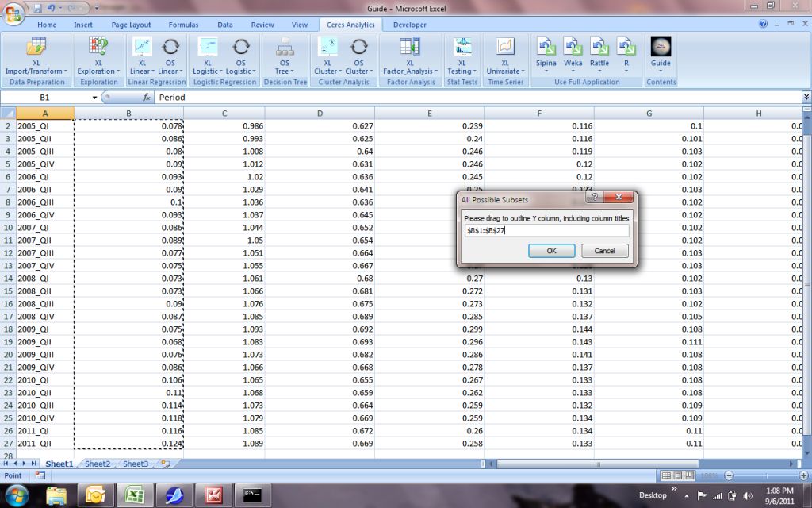812x508 pixels.
Task: Switch to the Sheet3 worksheet tab
Action: click(135, 464)
